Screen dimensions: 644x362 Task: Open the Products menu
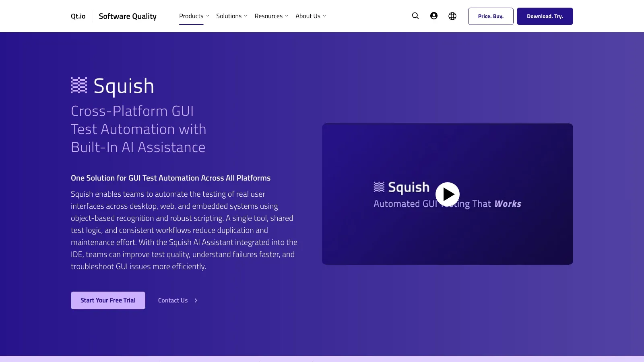click(x=191, y=16)
